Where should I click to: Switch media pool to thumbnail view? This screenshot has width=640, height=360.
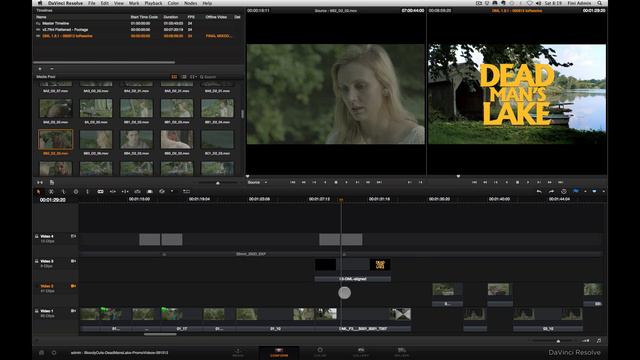[x=174, y=77]
